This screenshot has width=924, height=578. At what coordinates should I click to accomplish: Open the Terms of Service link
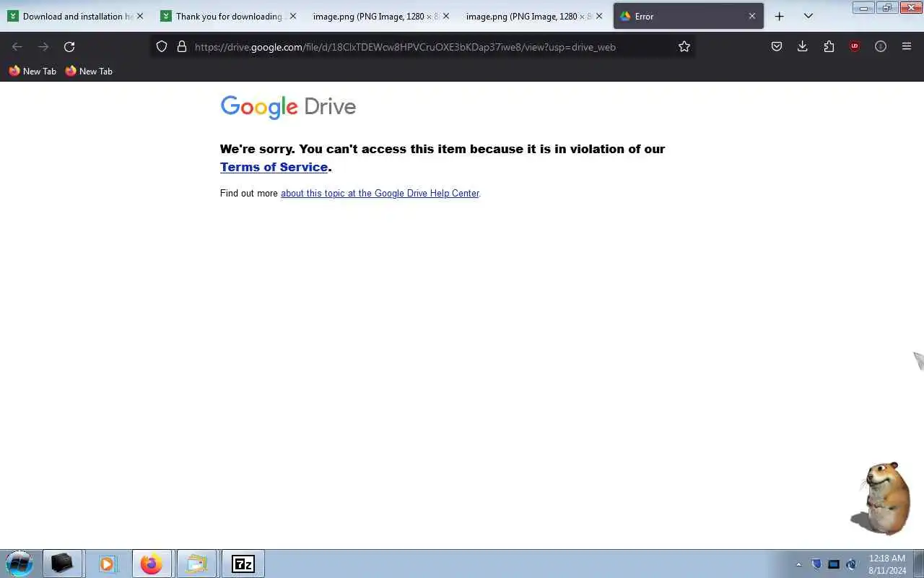click(274, 167)
